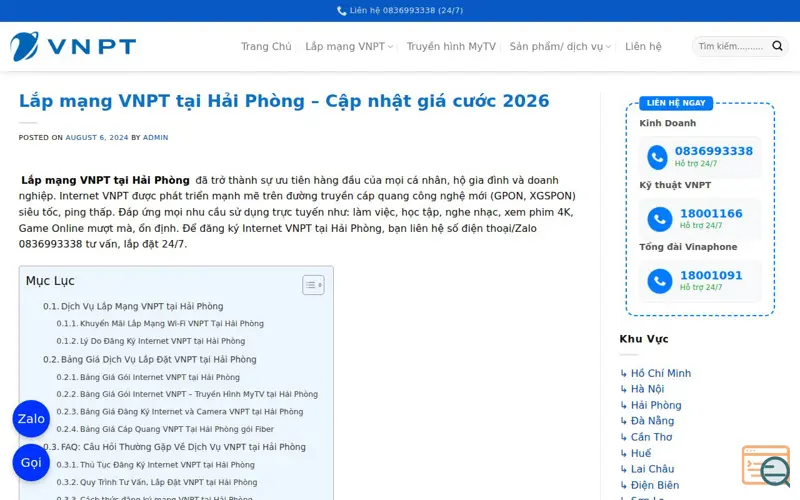The width and height of the screenshot is (800, 500).
Task: Focus the Tìm kiếm search field
Action: pos(731,46)
